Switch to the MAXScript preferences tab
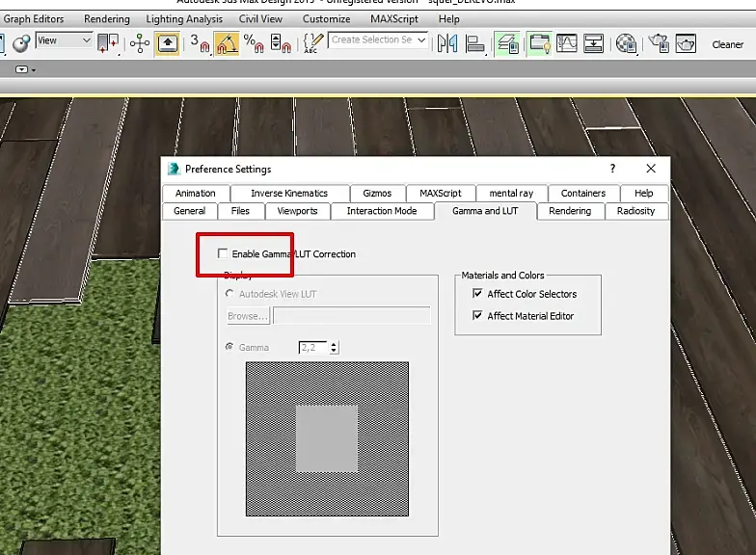Viewport: 756px width, 555px height. point(440,193)
